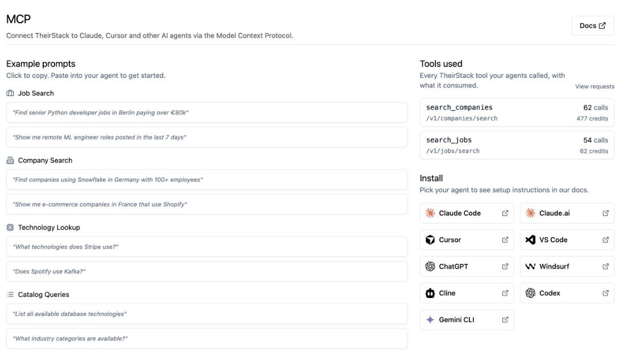
Task: Click the /v1/companies/search endpoint text
Action: [462, 118]
